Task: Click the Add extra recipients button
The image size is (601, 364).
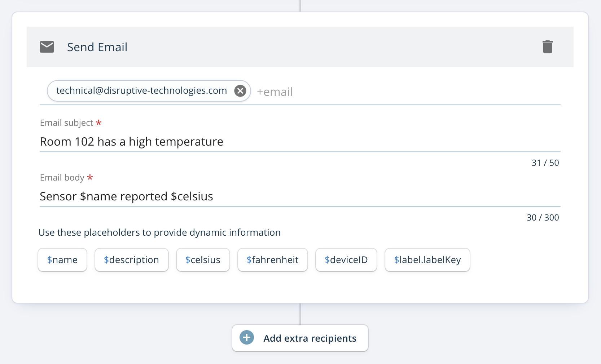Action: coord(300,338)
